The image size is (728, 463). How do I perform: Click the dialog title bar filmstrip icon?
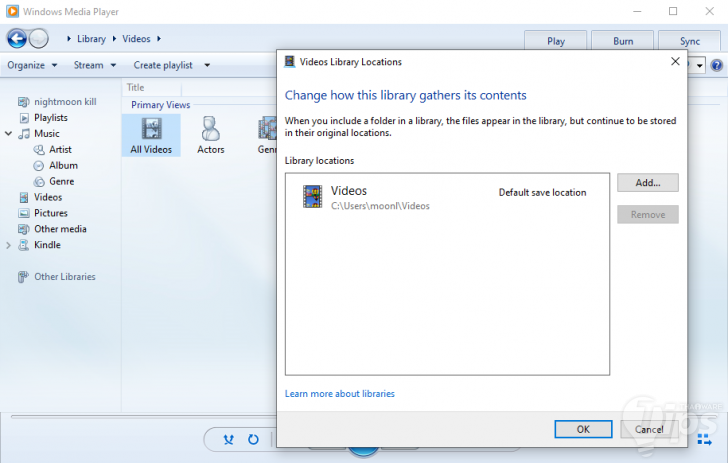290,61
